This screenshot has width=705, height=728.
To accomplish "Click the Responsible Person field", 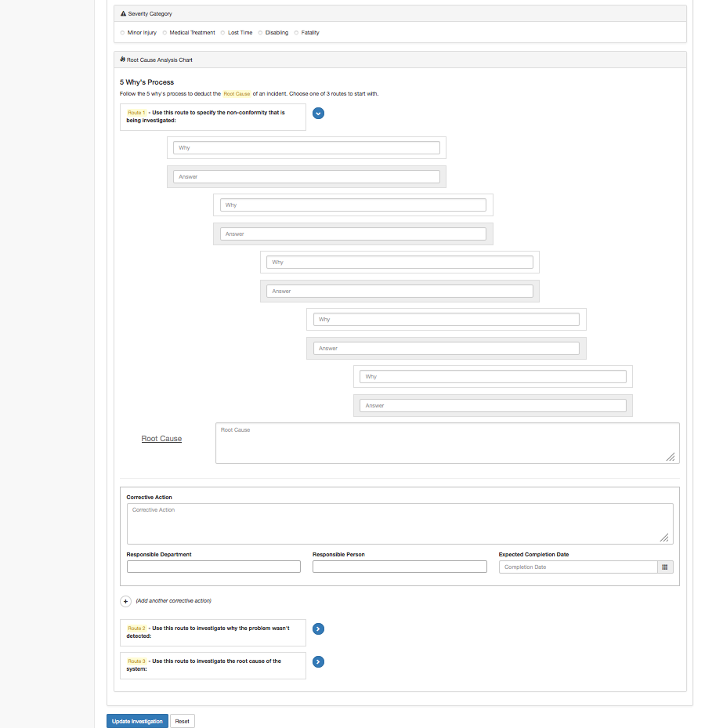I will pos(399,567).
